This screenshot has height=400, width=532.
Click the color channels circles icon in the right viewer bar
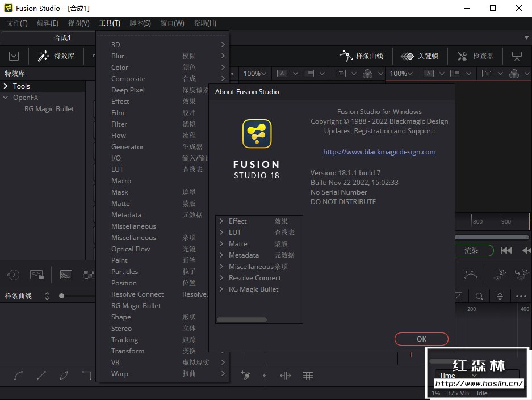tap(514, 74)
